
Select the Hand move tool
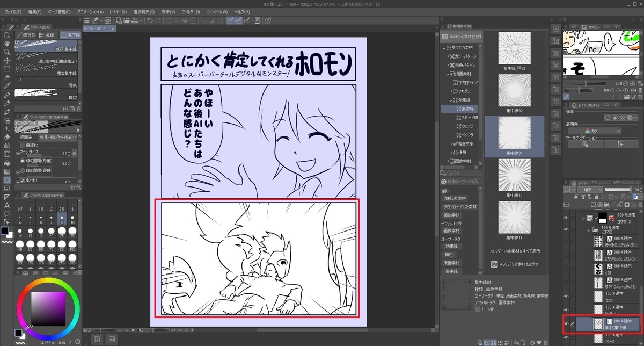[x=7, y=44]
